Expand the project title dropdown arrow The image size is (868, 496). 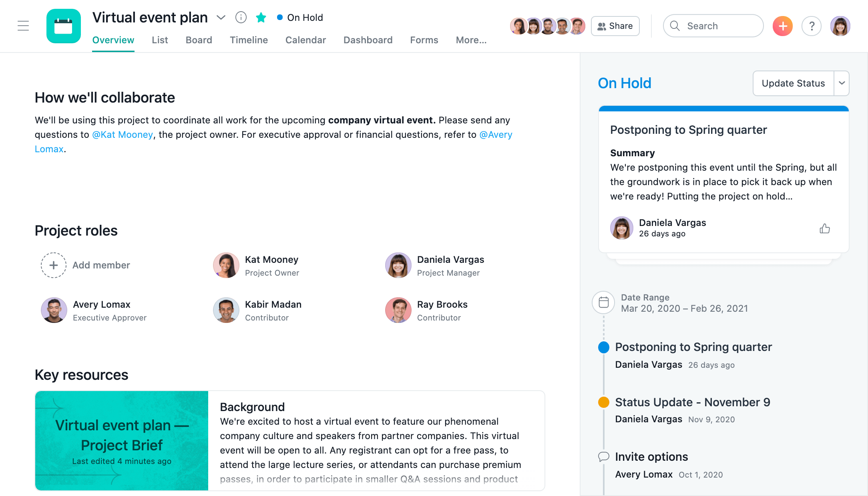pos(221,17)
